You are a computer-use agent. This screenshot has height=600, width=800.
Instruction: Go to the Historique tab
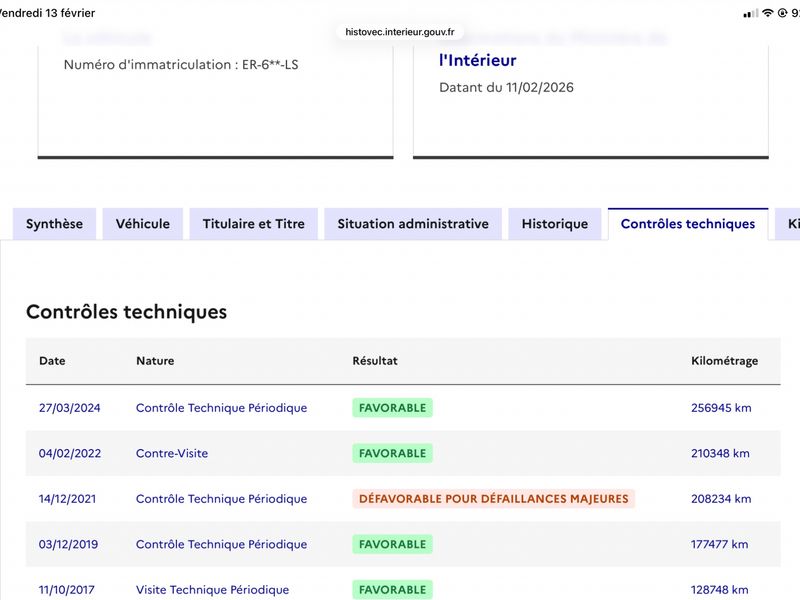point(555,224)
